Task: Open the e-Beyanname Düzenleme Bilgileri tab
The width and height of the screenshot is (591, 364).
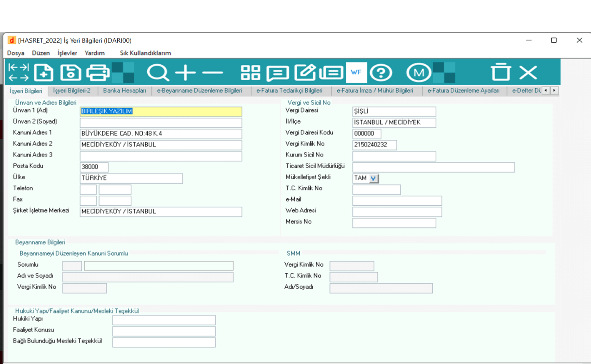Action: (x=200, y=91)
